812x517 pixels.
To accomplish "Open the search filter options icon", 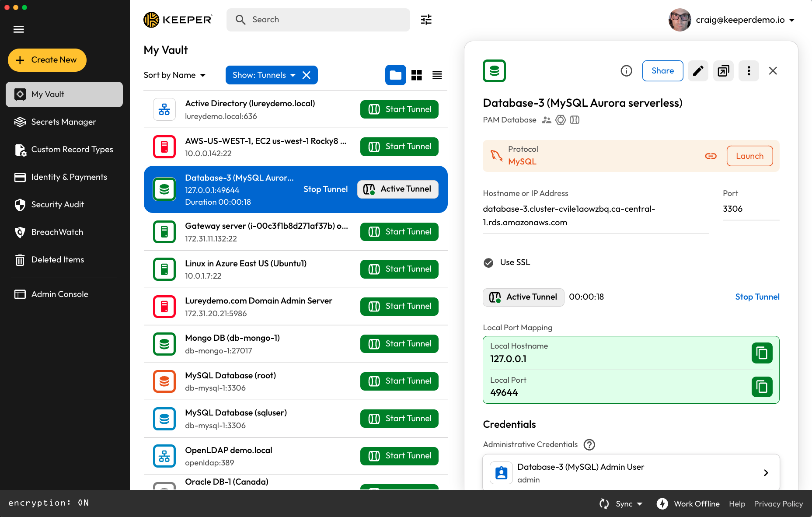I will (426, 20).
